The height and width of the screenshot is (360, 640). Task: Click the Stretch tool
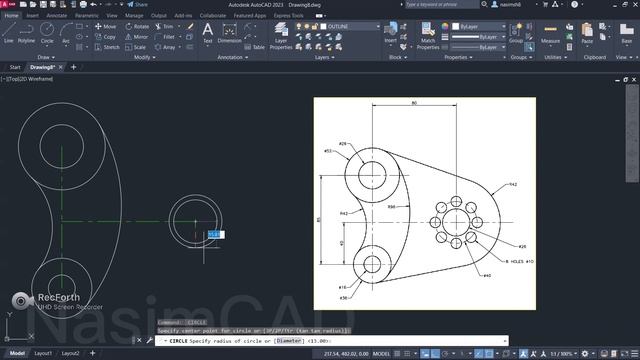(x=107, y=47)
